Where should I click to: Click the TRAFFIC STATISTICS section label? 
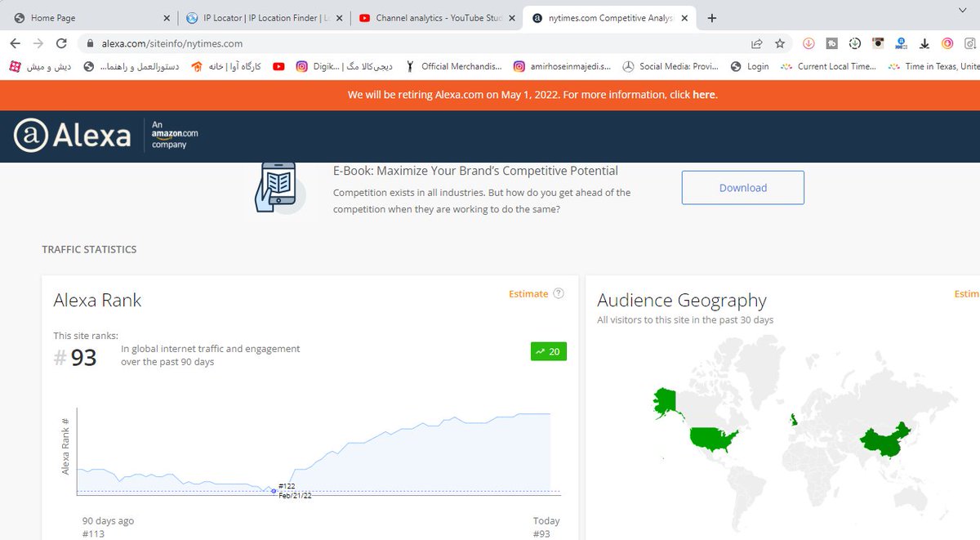tap(89, 249)
